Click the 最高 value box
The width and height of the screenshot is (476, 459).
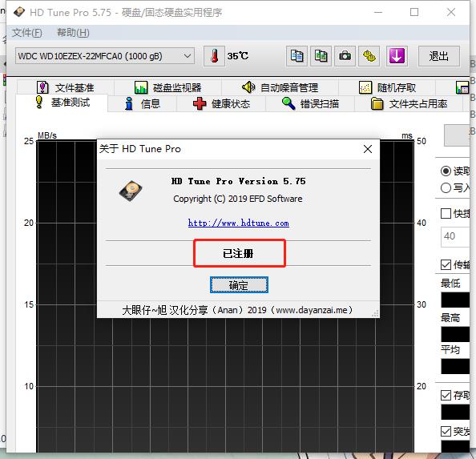coord(455,334)
